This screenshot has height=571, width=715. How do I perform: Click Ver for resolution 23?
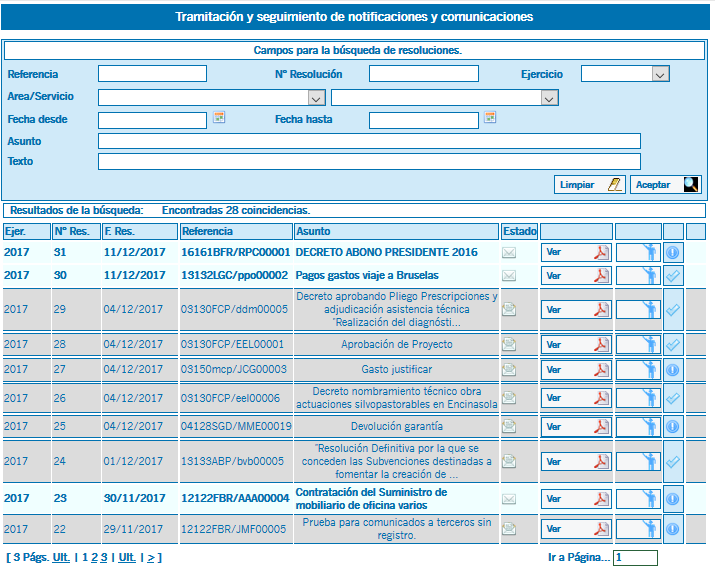(x=576, y=499)
